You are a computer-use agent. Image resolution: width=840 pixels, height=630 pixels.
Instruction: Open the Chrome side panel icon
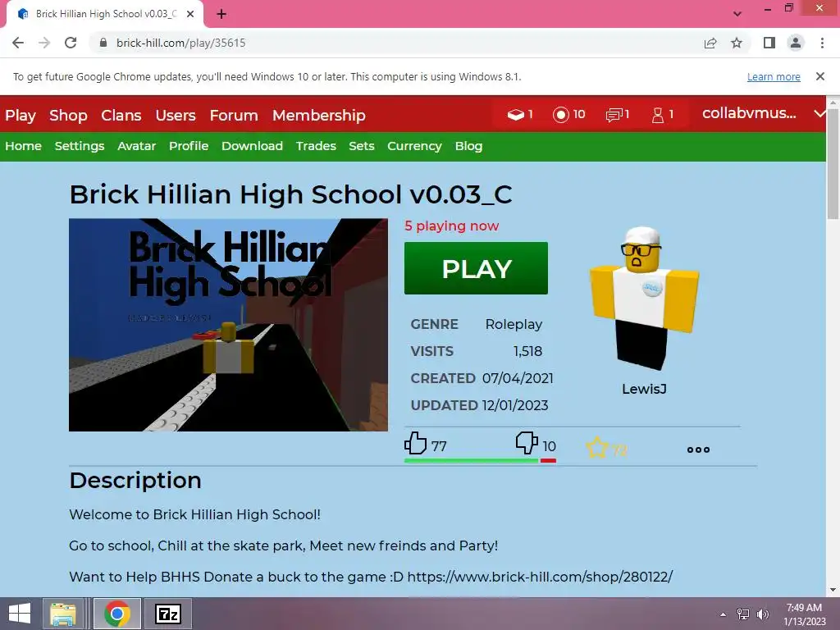[769, 43]
